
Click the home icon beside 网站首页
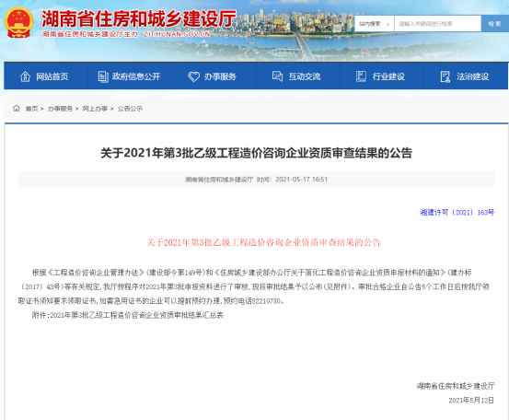click(x=25, y=76)
